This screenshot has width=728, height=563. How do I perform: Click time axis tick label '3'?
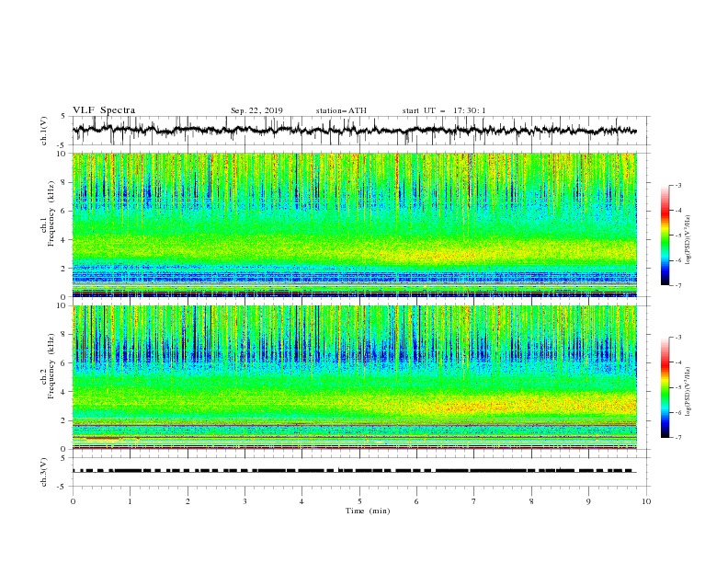point(245,501)
